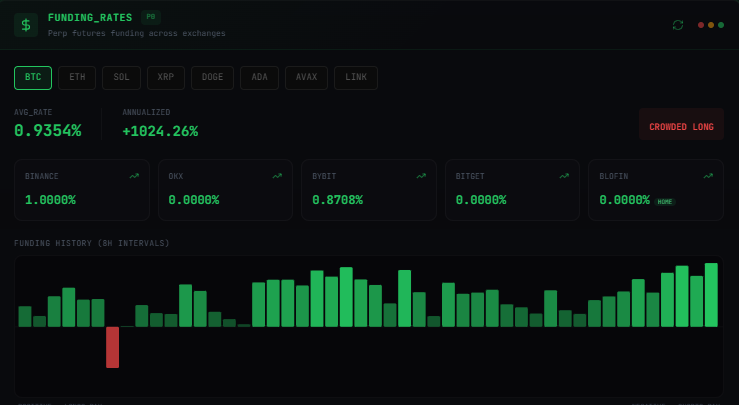Click the red window dot

pyautogui.click(x=701, y=25)
